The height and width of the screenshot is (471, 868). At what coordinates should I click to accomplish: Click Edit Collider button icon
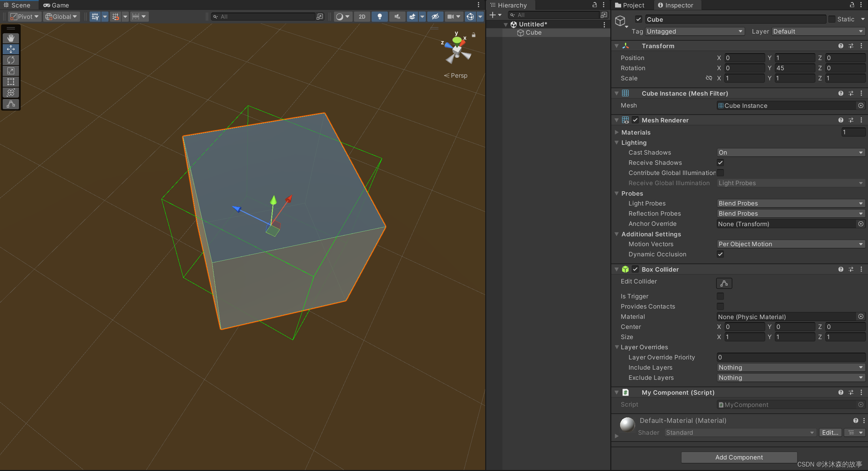724,283
